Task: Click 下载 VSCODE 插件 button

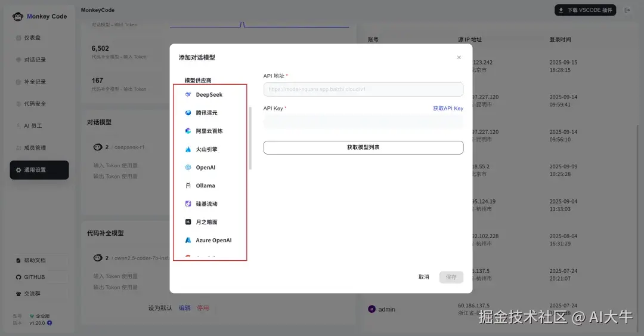Action: click(586, 10)
